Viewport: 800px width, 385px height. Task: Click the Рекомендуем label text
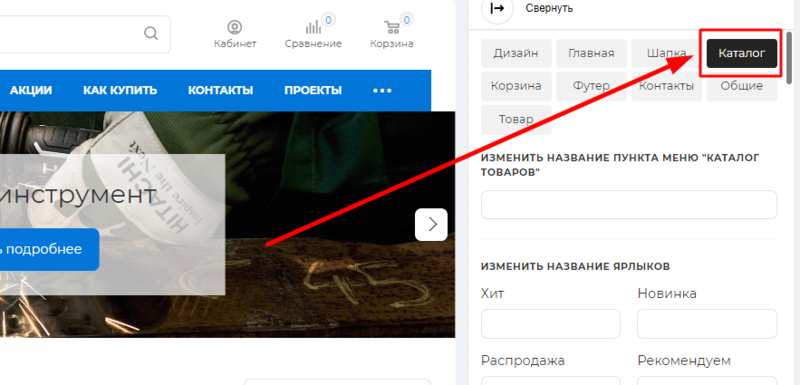coord(684,361)
